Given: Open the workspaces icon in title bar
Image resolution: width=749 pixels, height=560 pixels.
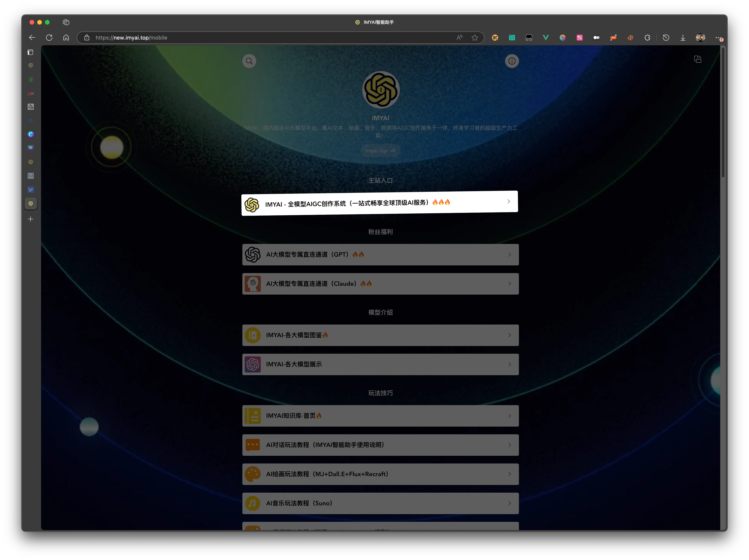Looking at the screenshot, I should (x=66, y=22).
